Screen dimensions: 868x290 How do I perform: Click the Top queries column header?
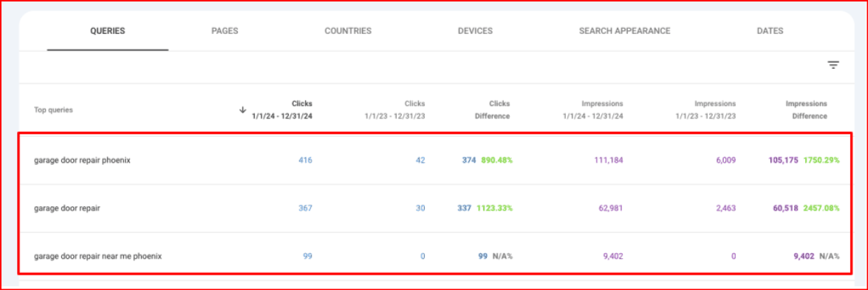point(53,109)
